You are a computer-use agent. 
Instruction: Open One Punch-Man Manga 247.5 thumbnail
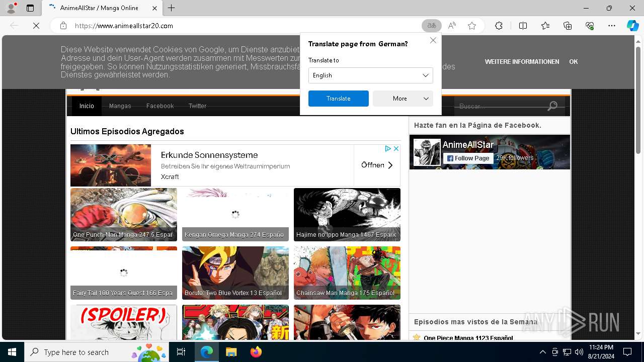(124, 215)
